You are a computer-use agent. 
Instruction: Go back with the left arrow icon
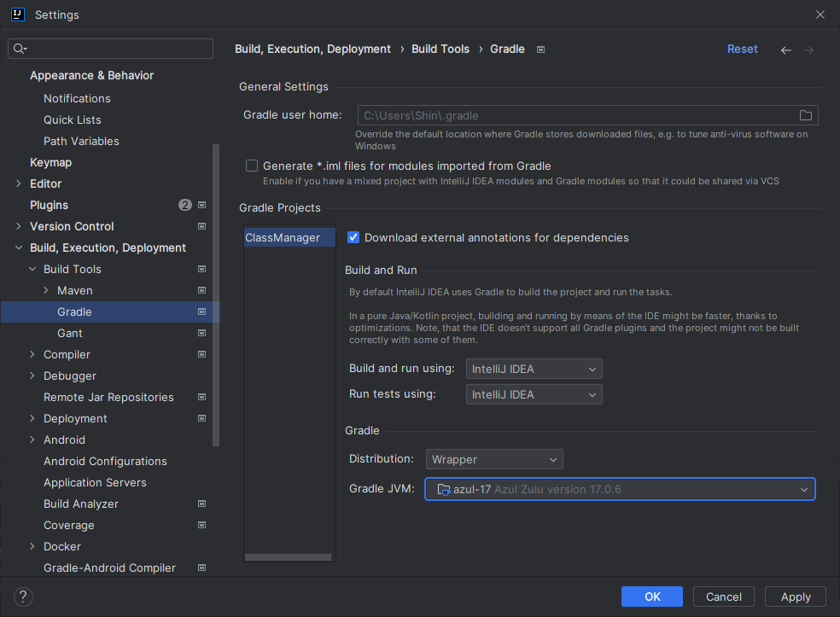coord(786,49)
